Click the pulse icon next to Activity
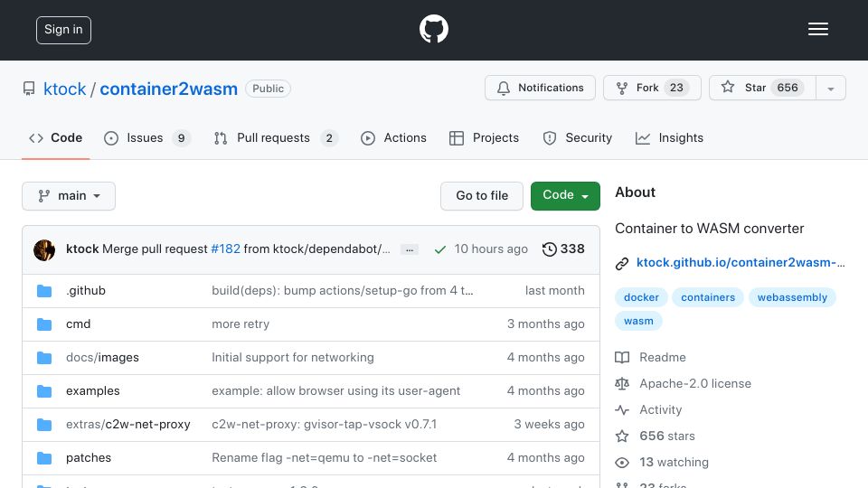 click(622, 410)
